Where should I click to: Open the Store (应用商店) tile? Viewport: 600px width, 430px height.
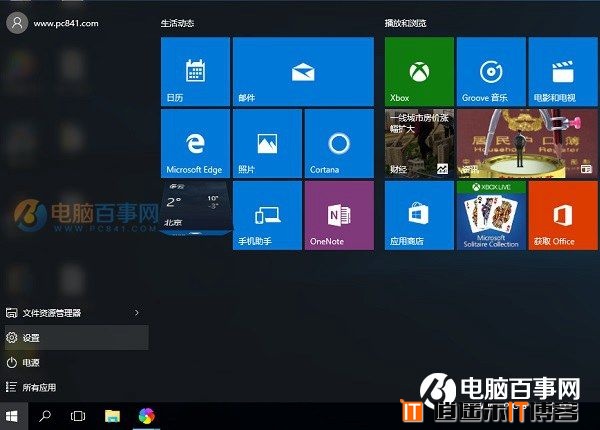(419, 214)
